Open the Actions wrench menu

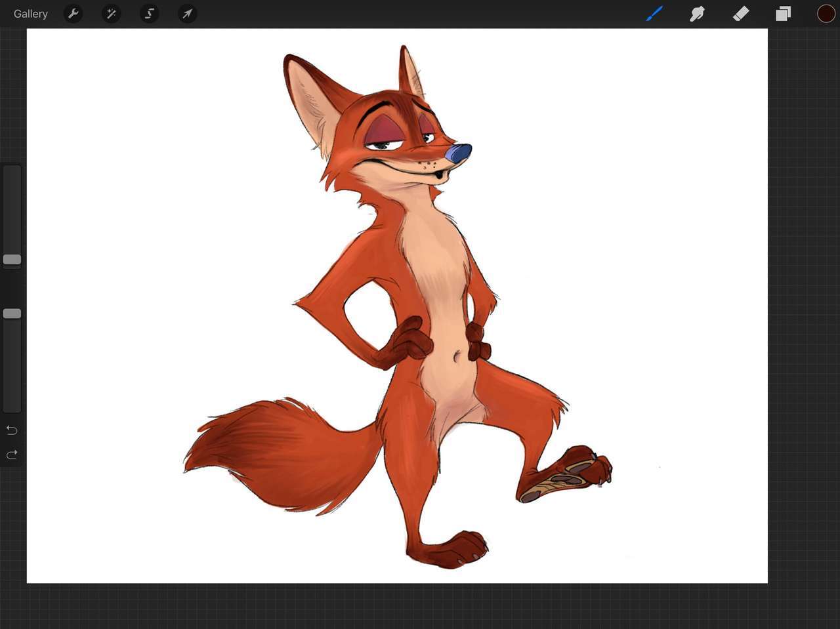pos(73,14)
